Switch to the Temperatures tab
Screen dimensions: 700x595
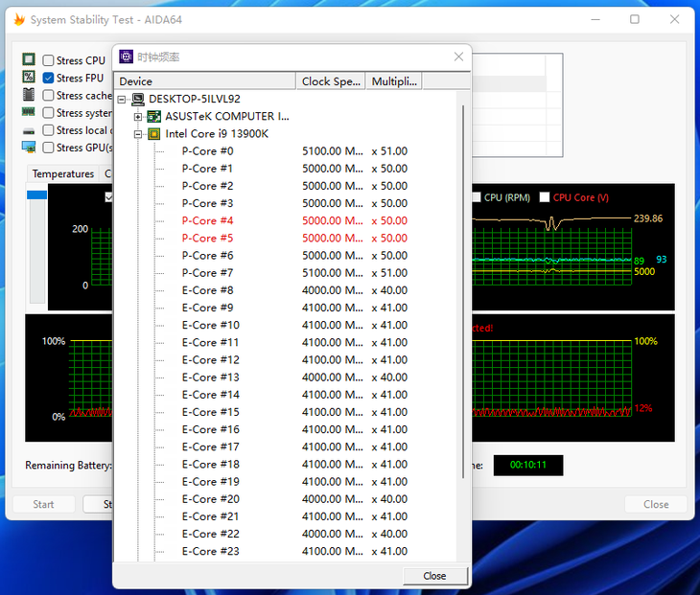point(63,173)
